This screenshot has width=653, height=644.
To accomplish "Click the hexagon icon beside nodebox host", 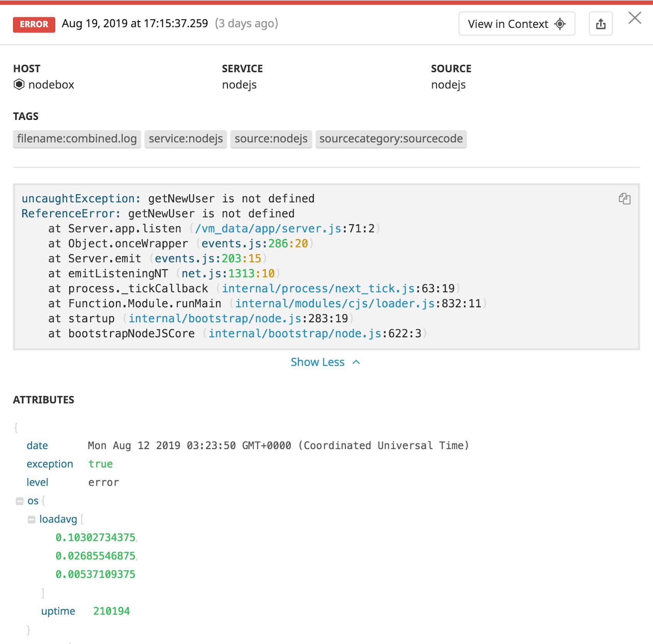I will tap(18, 85).
